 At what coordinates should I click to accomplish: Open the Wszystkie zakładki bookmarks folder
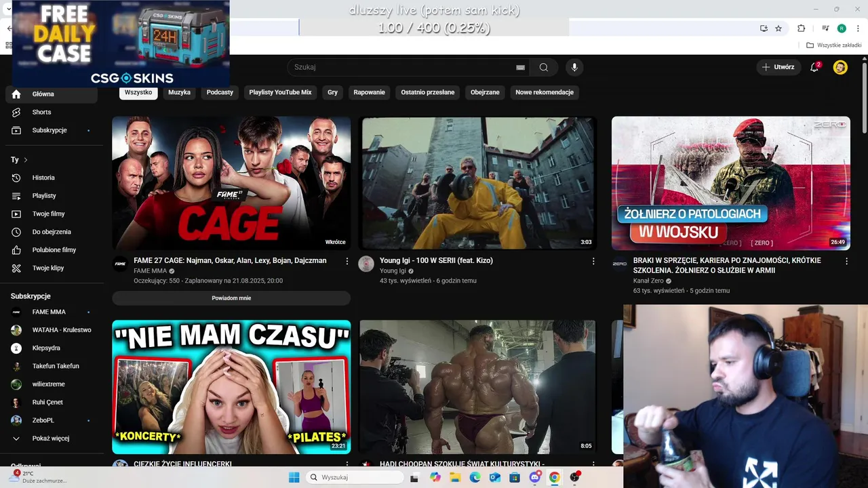[x=834, y=45]
